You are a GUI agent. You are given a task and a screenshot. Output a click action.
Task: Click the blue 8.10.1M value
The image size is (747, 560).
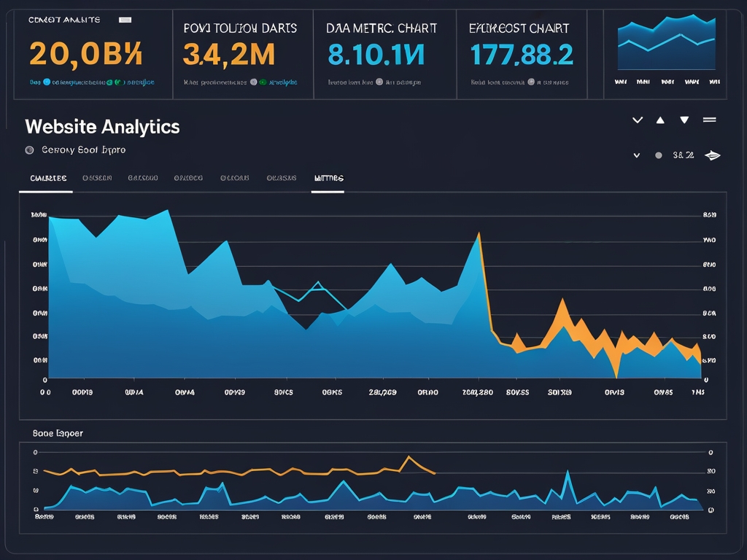coord(376,54)
